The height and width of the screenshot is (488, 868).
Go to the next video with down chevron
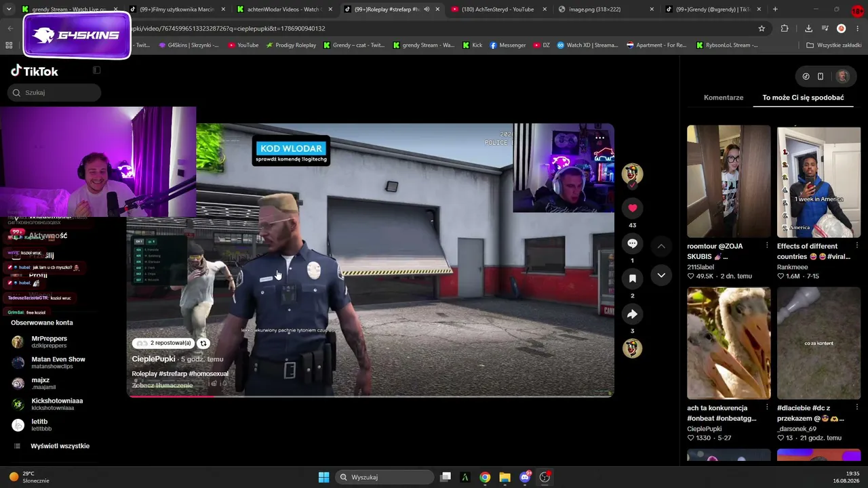coord(661,275)
